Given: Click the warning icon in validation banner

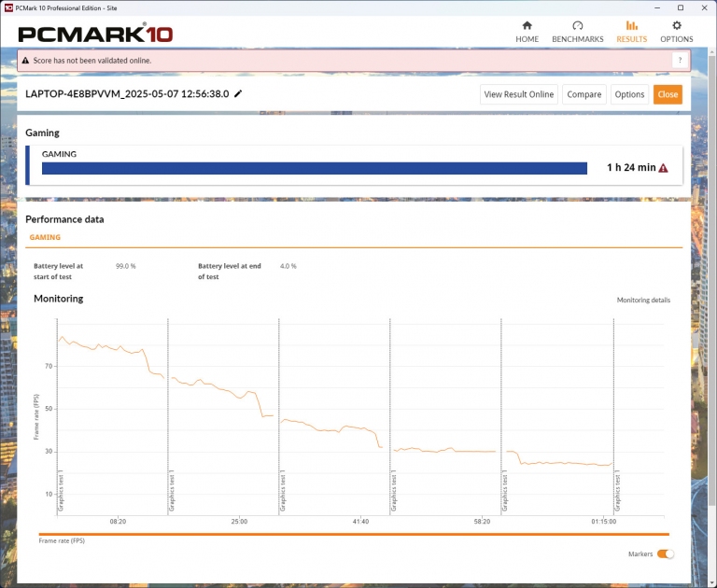Looking at the screenshot, I should (x=25, y=61).
